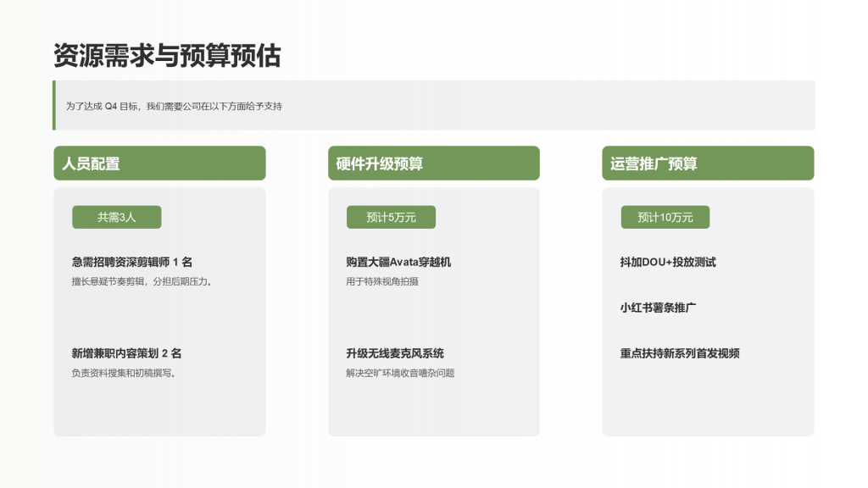Viewport: 868px width, 488px height.
Task: Select the line 小红书薯条推广
Action: pos(657,308)
